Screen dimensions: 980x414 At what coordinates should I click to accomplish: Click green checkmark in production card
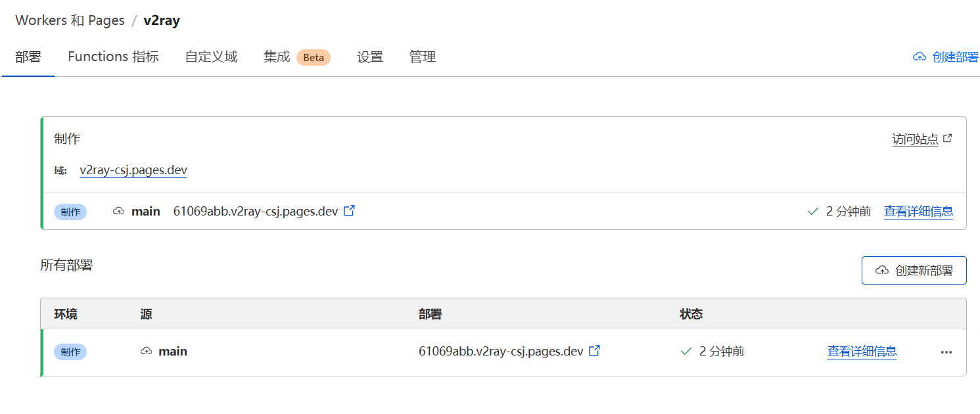[x=813, y=212]
